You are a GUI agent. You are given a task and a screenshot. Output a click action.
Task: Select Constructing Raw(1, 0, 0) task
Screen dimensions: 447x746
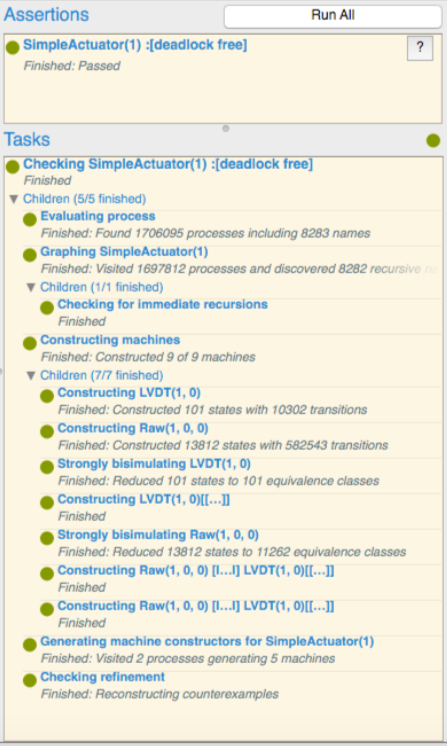tap(133, 428)
